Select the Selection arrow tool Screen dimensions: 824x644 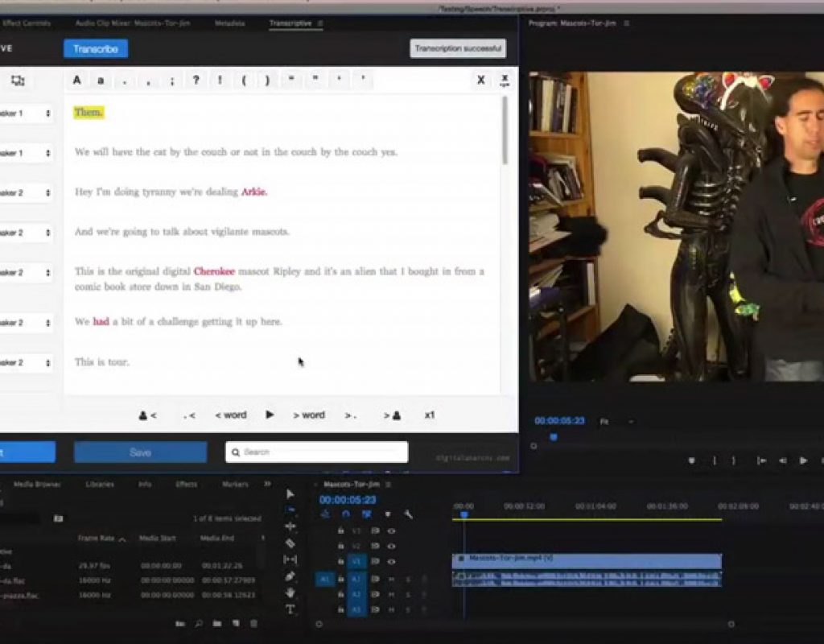tap(290, 493)
